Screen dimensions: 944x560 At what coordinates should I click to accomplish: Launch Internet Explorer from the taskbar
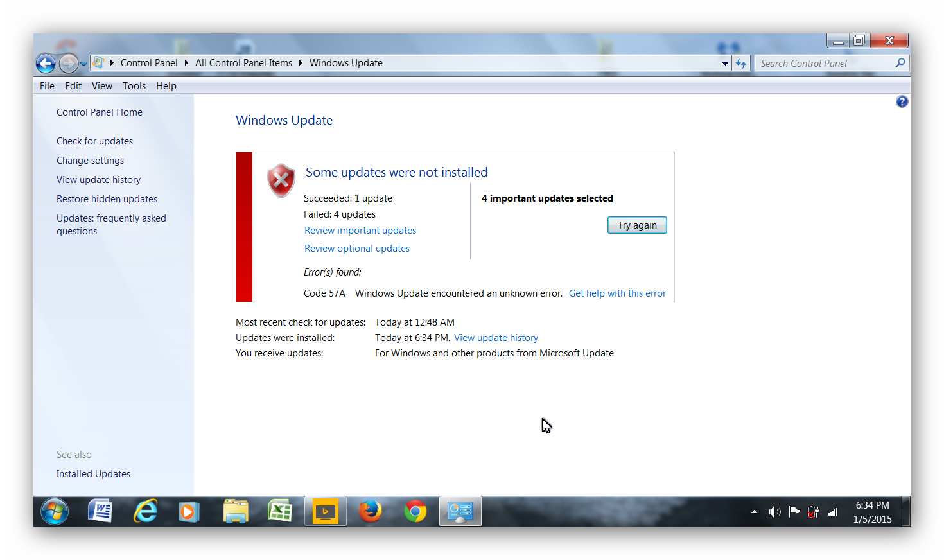coord(145,511)
